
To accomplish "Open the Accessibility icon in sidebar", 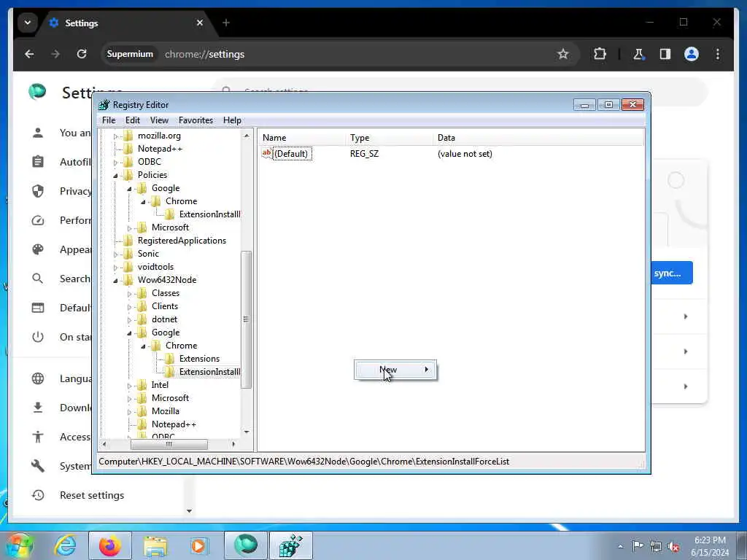I will tap(38, 437).
